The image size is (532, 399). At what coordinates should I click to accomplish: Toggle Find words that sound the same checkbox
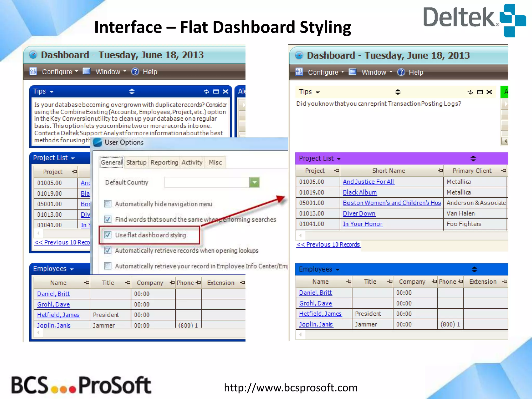[x=108, y=219]
